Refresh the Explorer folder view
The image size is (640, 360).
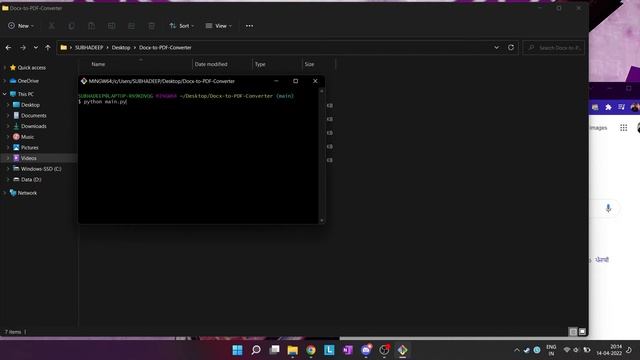(511, 47)
